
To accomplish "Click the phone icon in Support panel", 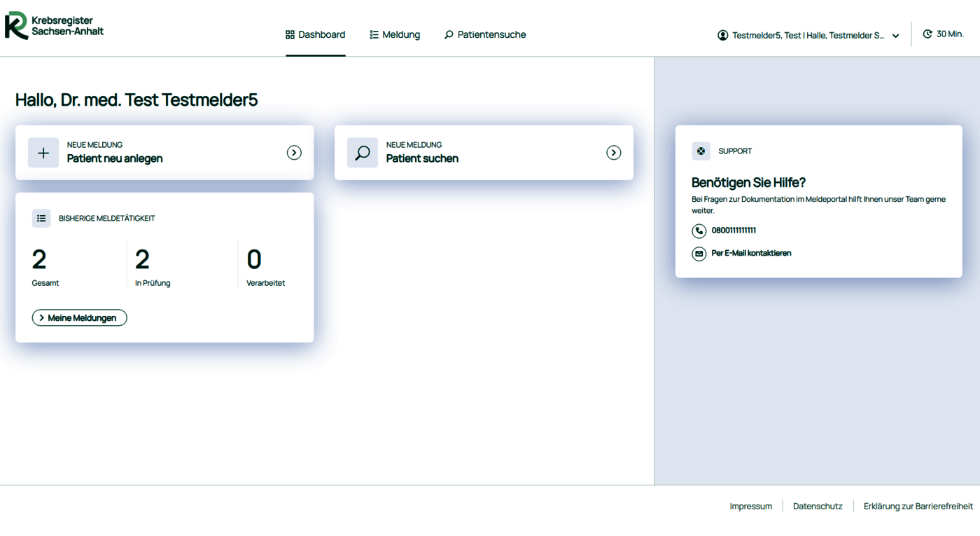I will tap(699, 231).
